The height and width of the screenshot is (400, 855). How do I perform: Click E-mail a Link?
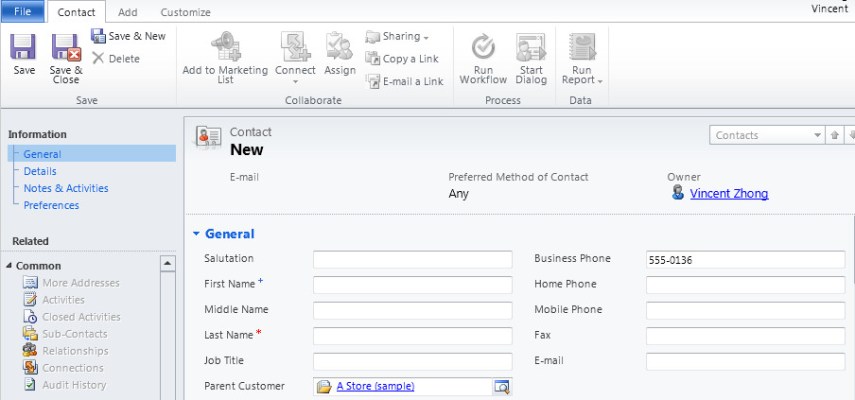[x=404, y=81]
